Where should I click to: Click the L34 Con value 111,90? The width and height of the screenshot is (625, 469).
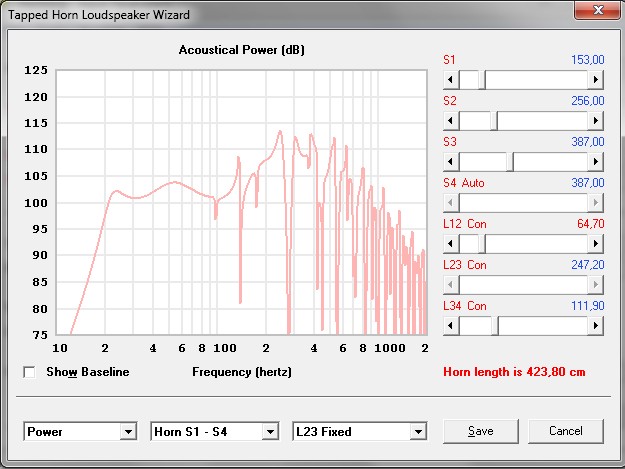tap(588, 306)
